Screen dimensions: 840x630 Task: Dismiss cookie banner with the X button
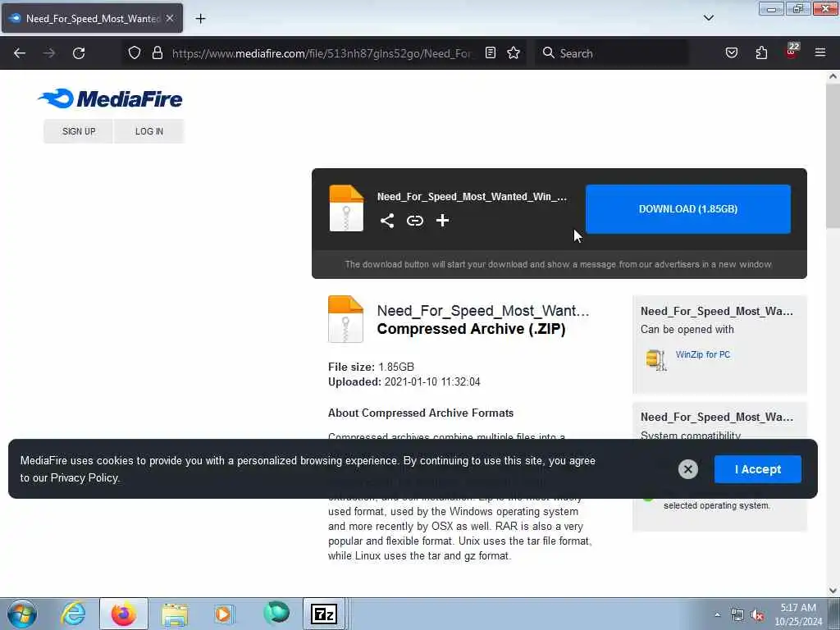coord(688,469)
